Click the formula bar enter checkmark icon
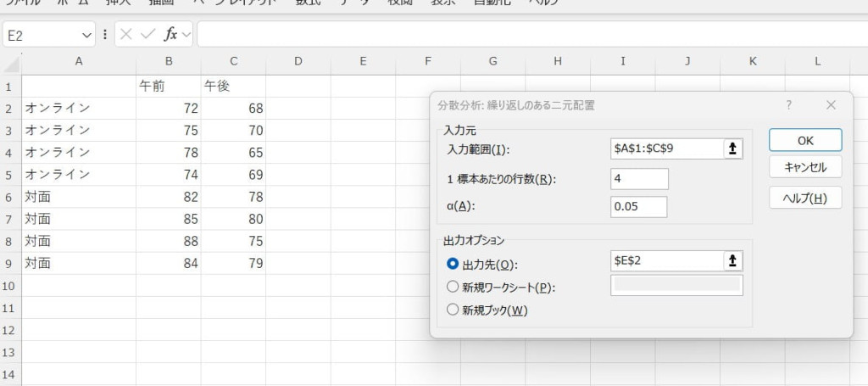868x386 pixels. click(x=147, y=35)
